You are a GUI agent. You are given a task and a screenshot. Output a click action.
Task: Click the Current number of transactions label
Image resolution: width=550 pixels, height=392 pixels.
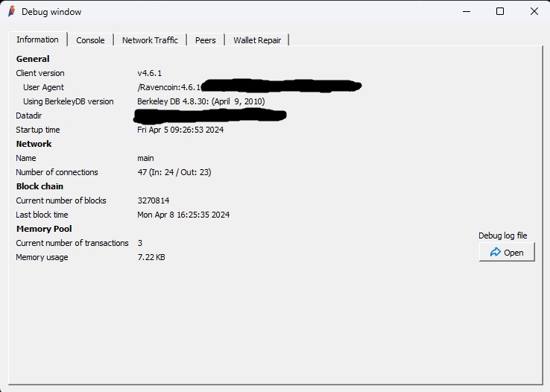pyautogui.click(x=72, y=243)
